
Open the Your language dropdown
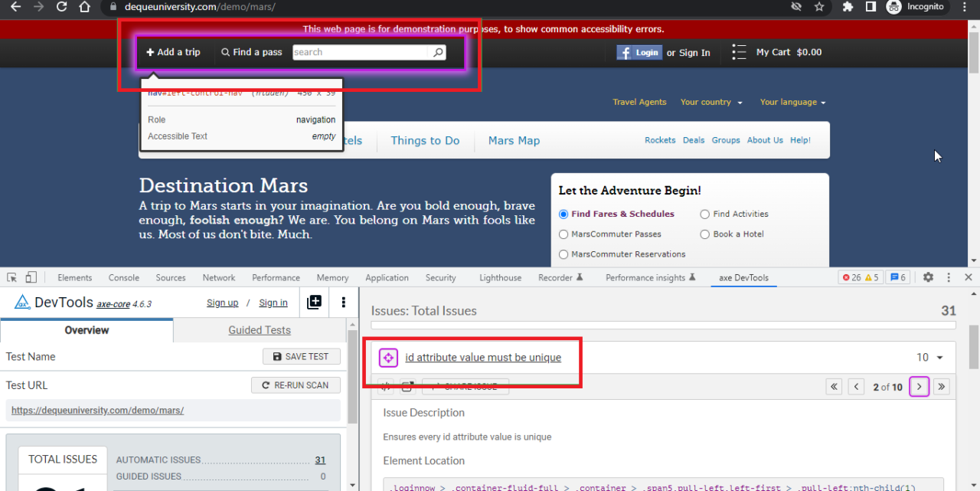(x=792, y=103)
